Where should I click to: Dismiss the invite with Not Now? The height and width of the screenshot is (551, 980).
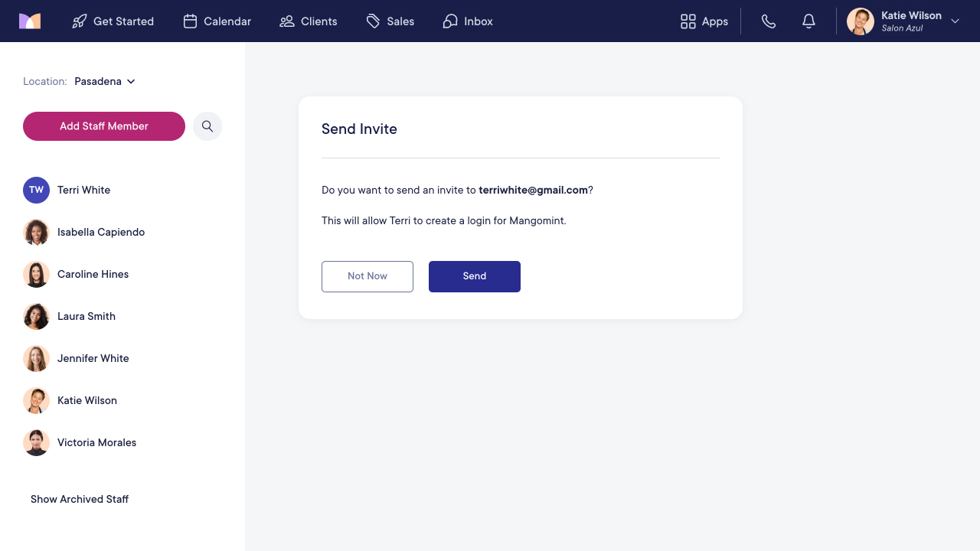[367, 276]
